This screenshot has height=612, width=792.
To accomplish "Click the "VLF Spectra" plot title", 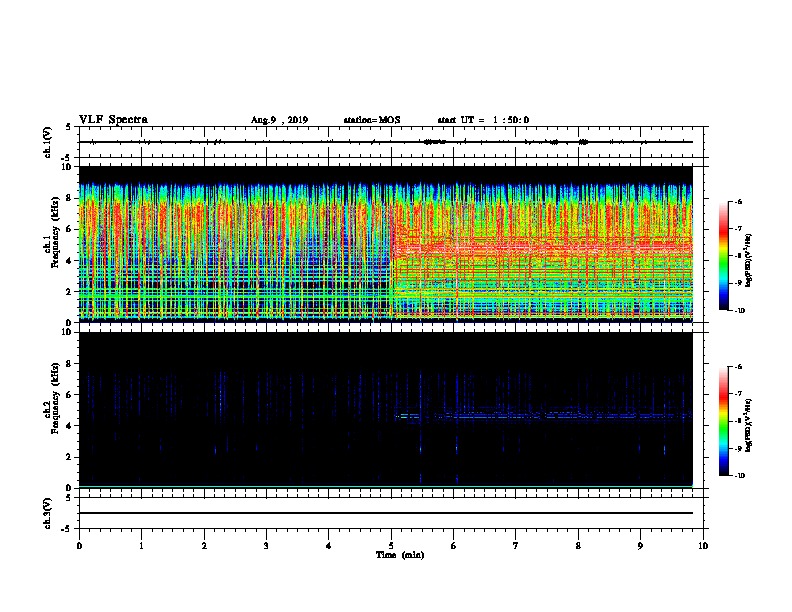I will pos(113,120).
